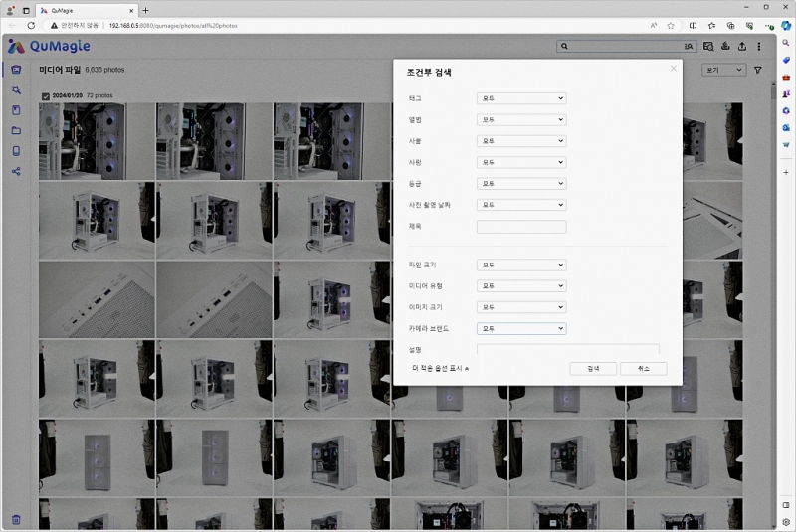Click the filter funnel icon
Image resolution: width=796 pixels, height=532 pixels.
[x=758, y=71]
